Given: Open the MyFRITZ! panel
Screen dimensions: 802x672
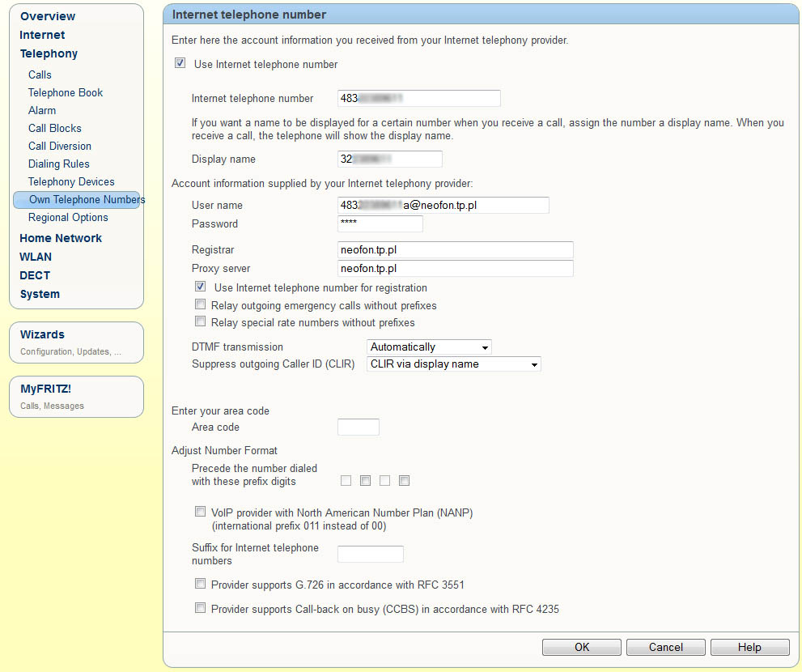Looking at the screenshot, I should click(76, 397).
